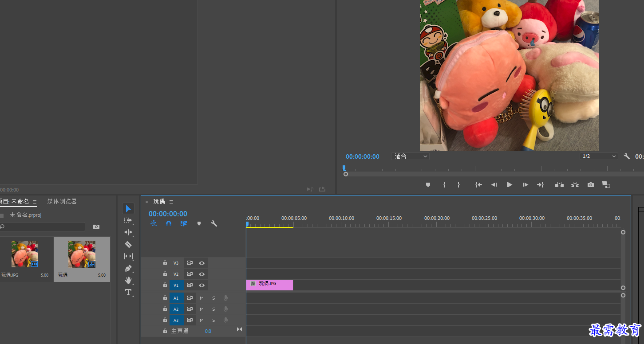Image resolution: width=644 pixels, height=344 pixels.
Task: Open playback resolution dropdown 1/2
Action: (599, 156)
